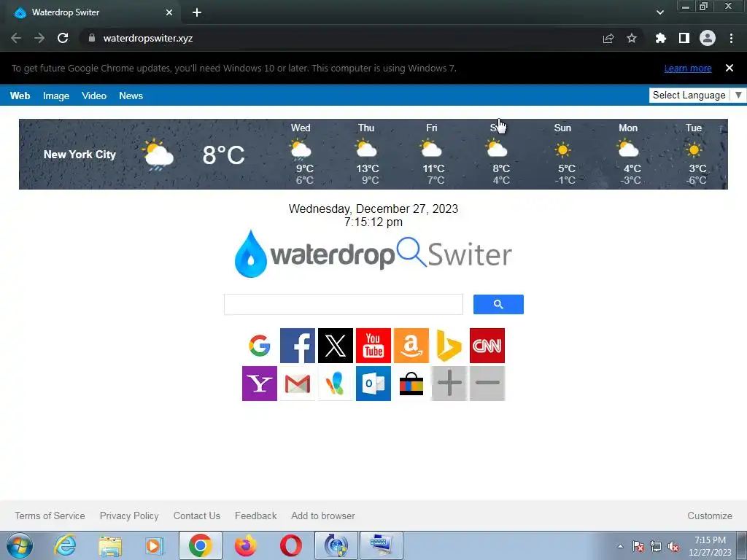Viewport: 747px width, 560px height.
Task: Share this page via the share icon
Action: 608,38
